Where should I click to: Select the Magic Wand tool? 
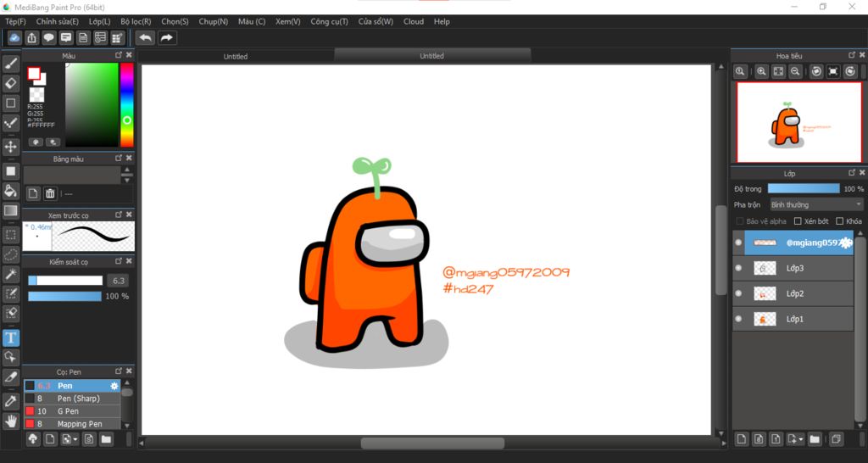pyautogui.click(x=10, y=274)
